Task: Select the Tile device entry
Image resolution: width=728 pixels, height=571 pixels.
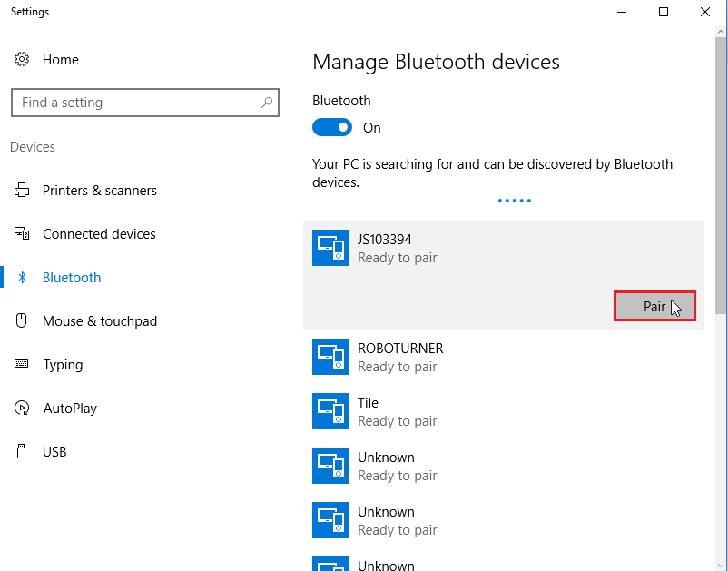Action: tap(397, 411)
